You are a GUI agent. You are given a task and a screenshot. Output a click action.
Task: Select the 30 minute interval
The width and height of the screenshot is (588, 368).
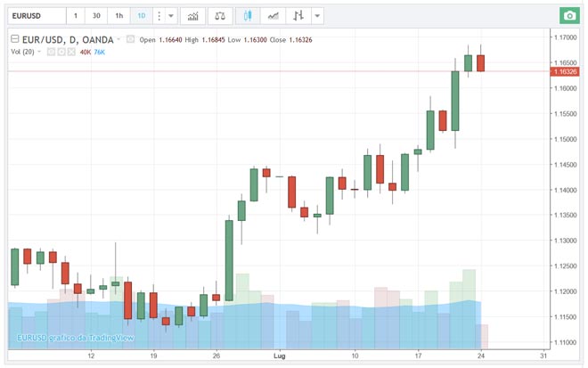coord(96,16)
